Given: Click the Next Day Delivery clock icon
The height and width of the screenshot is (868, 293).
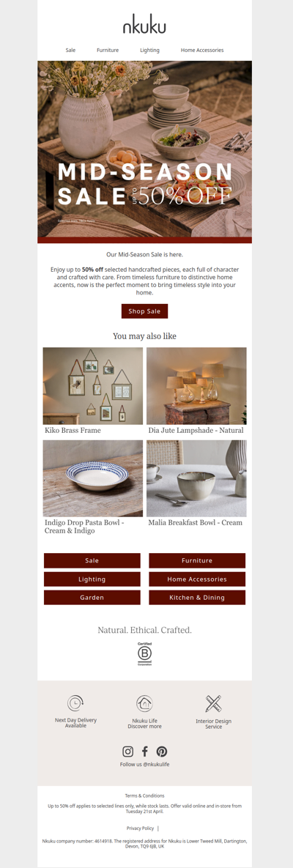Looking at the screenshot, I should (75, 703).
